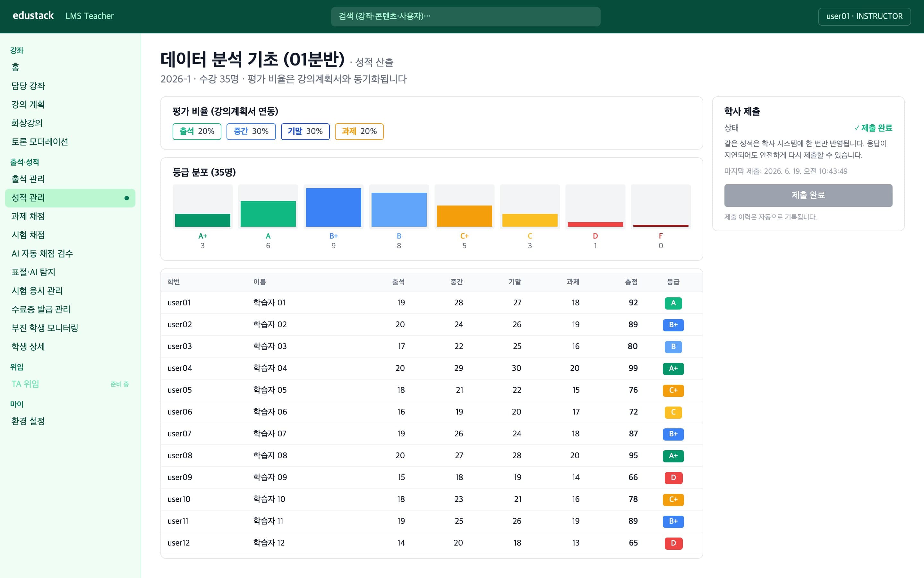Screen dimensions: 924x578
Task: Click the 출석 20% ratio chip
Action: tap(197, 132)
